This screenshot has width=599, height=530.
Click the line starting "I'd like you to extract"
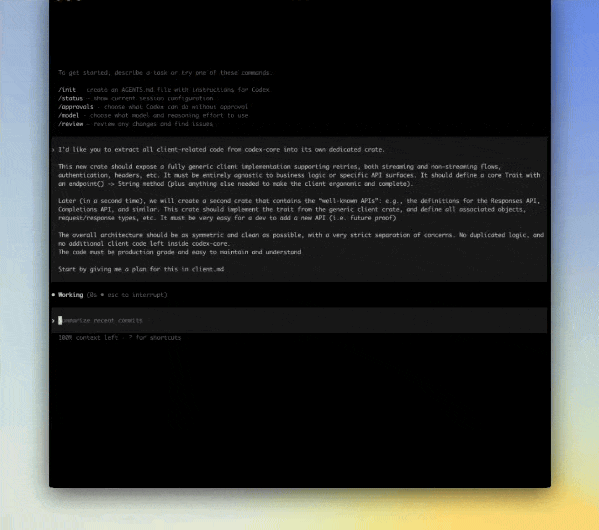coord(221,149)
